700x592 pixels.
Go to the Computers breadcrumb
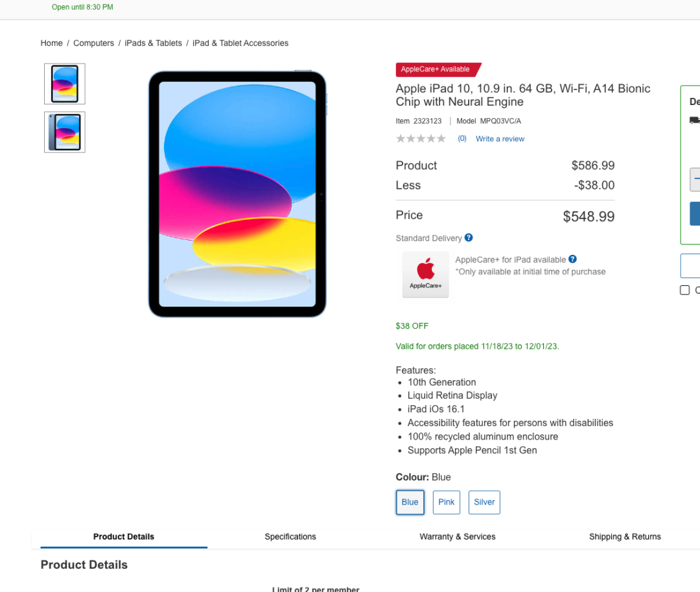point(94,43)
